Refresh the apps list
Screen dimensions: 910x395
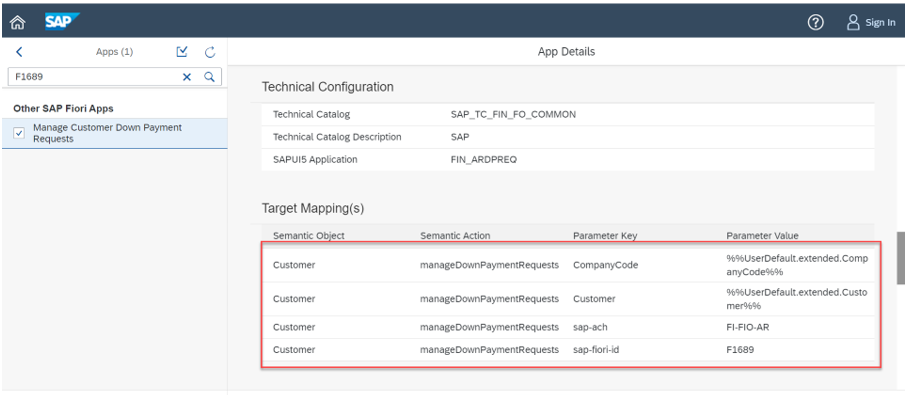[210, 52]
